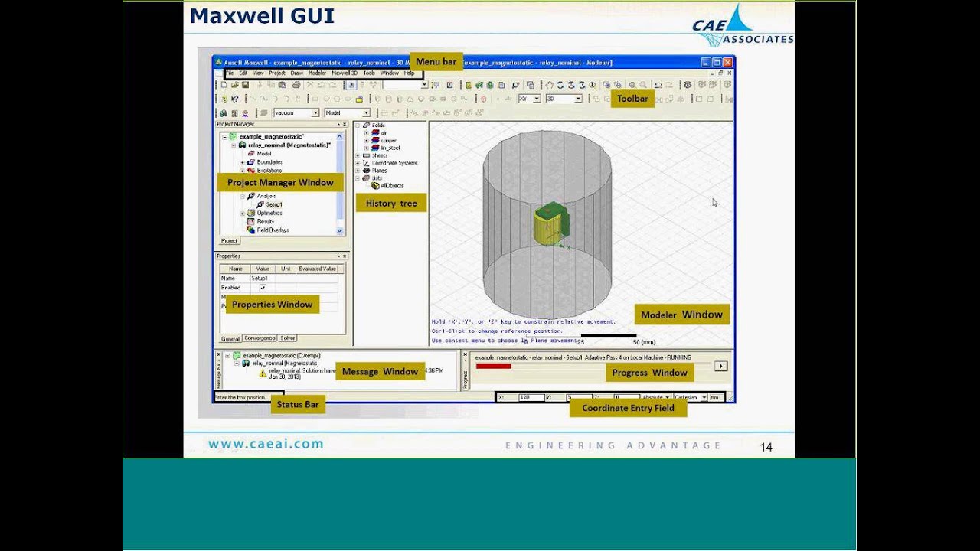Click the arrow button in Progress window
This screenshot has height=551, width=980.
click(720, 366)
